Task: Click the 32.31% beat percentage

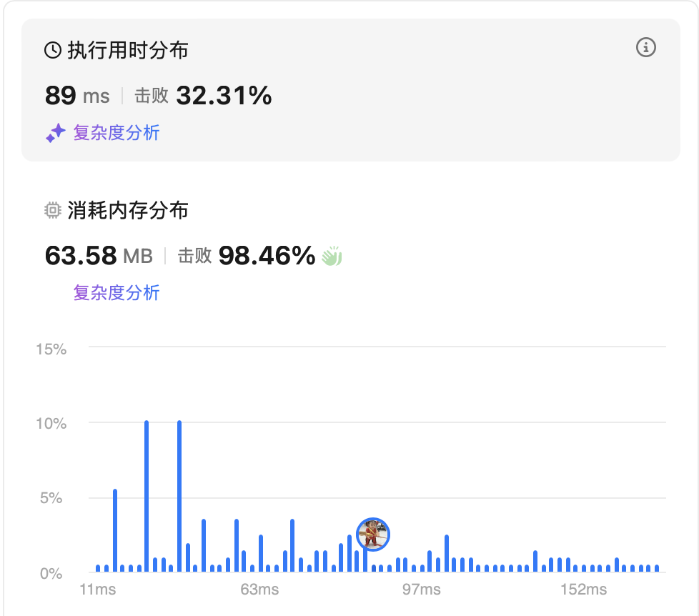Action: [224, 95]
